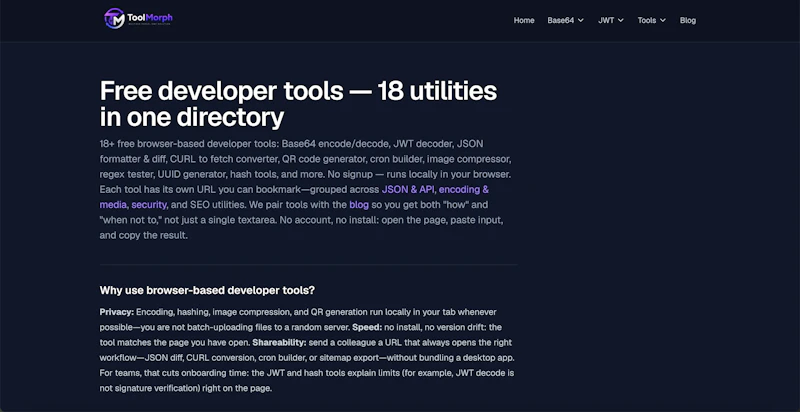800x412 pixels.
Task: Open the JWT navigation menu
Action: [x=611, y=20]
